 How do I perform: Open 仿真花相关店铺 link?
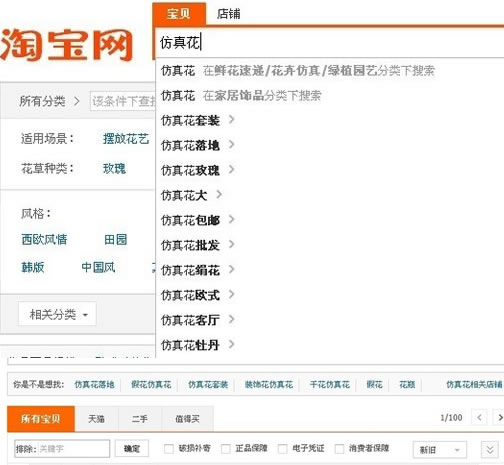tap(474, 385)
